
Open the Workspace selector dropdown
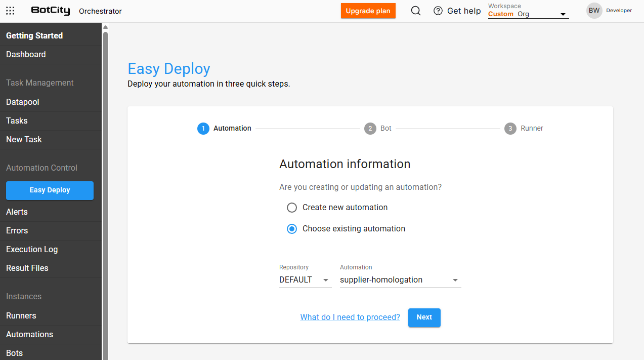[x=528, y=14]
